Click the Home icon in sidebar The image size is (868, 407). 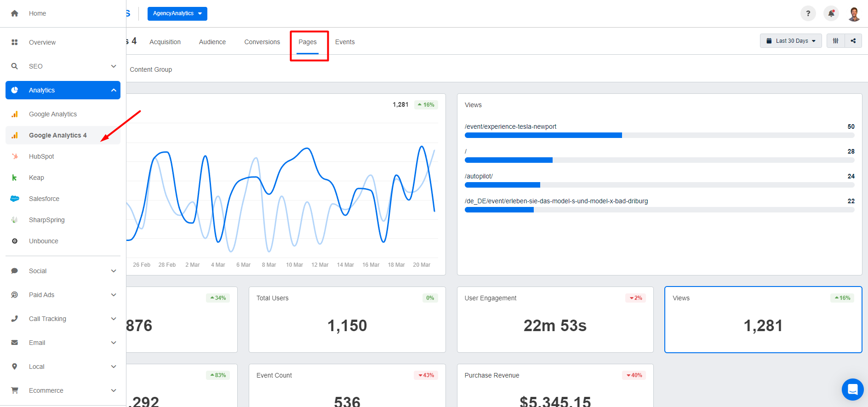15,13
